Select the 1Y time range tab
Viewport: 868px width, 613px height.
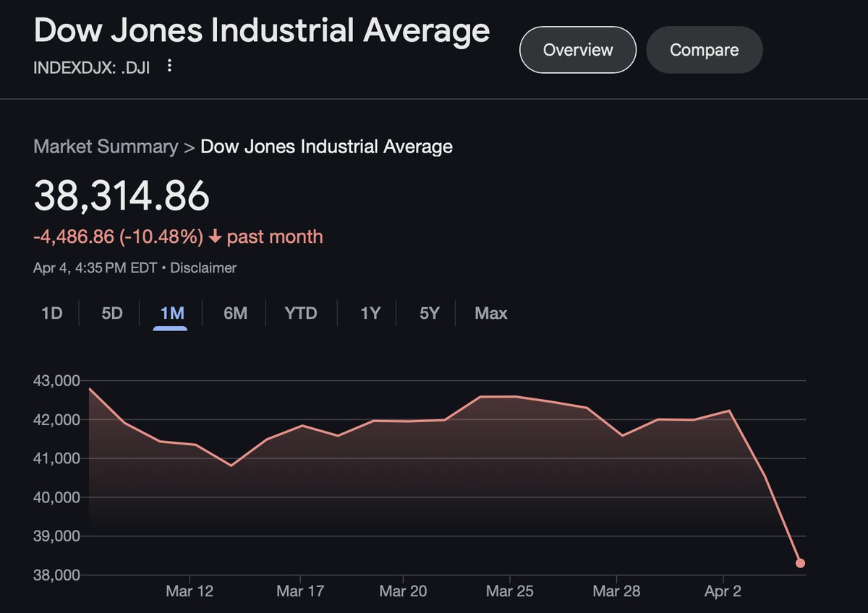pos(370,314)
